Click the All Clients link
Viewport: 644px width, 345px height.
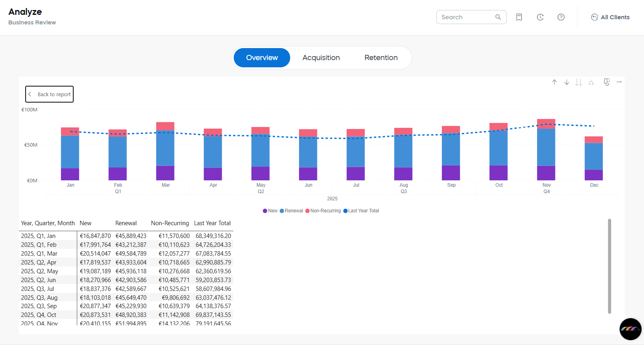click(610, 17)
